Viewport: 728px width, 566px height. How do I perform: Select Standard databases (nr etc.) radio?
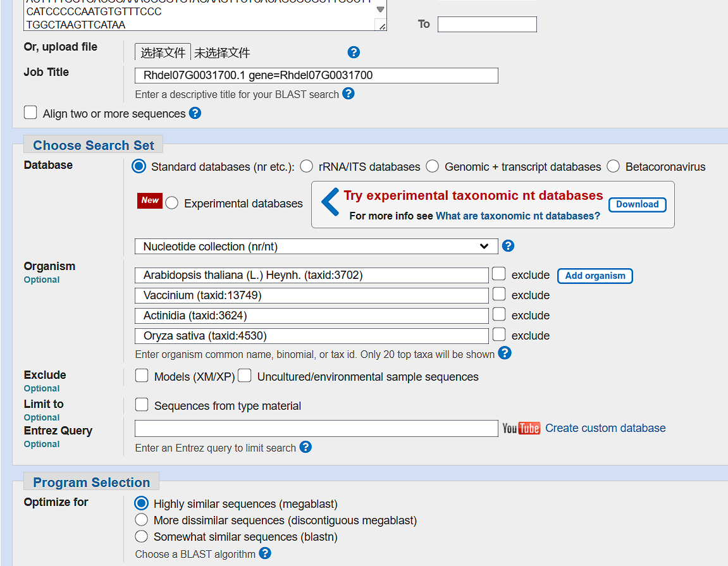tap(139, 166)
